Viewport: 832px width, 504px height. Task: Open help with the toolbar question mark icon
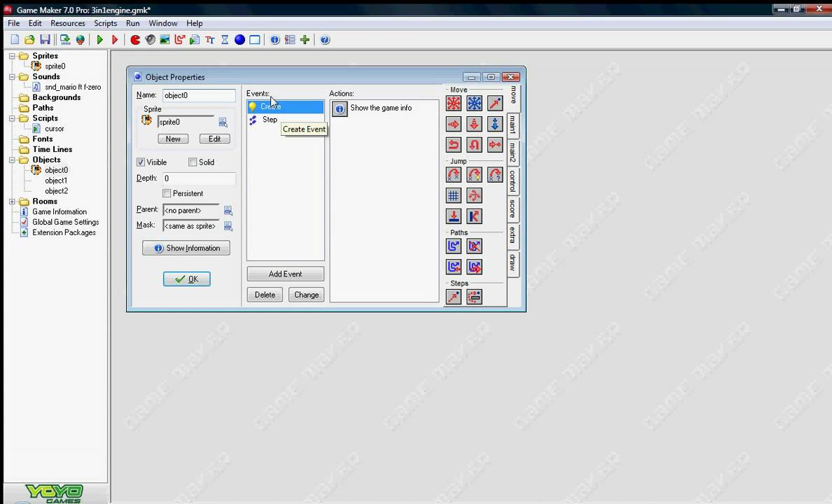tap(325, 40)
